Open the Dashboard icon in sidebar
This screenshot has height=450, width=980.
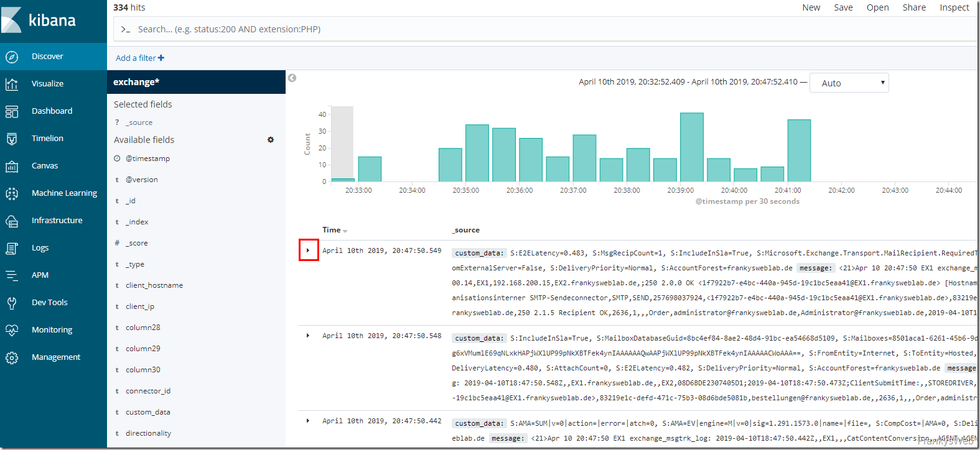[12, 111]
